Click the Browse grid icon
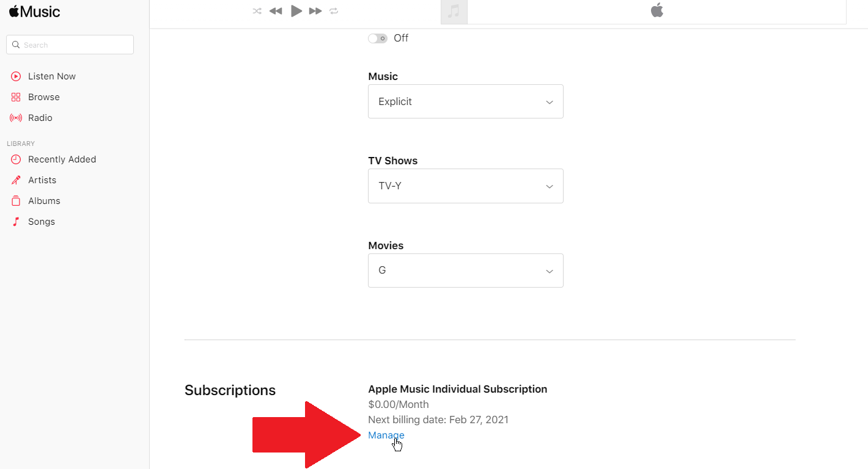 16,97
